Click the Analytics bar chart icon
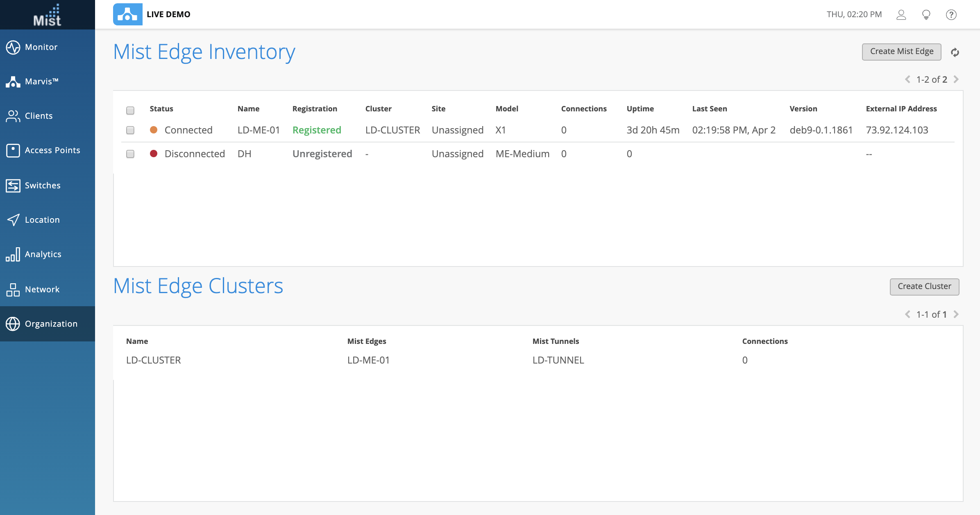This screenshot has width=980, height=515. click(13, 254)
